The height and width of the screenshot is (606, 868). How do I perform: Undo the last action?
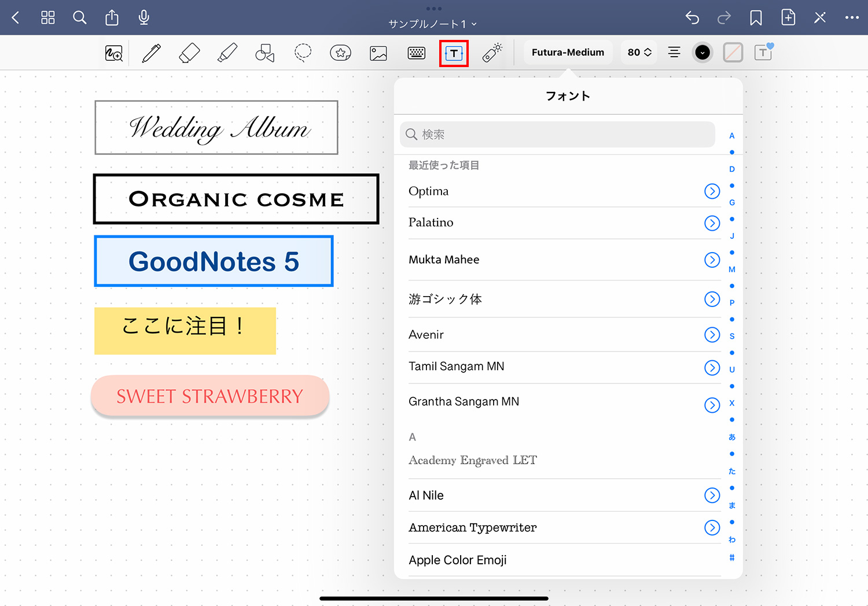tap(692, 18)
